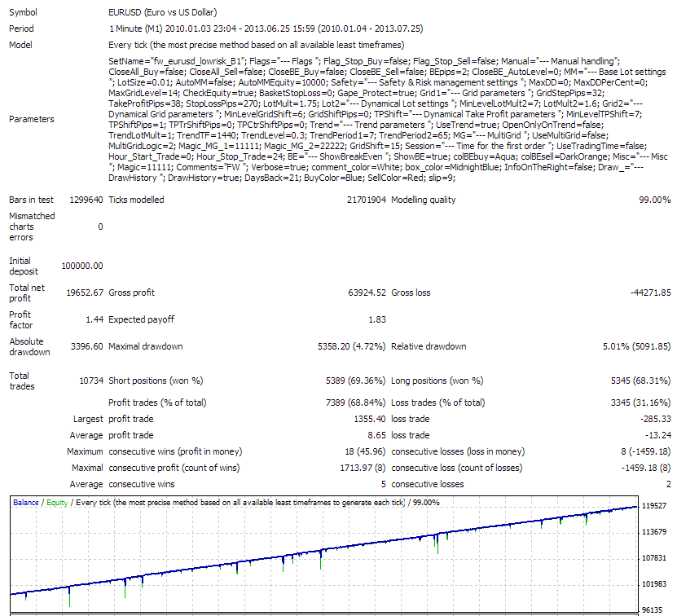Click the Long positions (won %) label
This screenshot has height=616, width=677.
pyautogui.click(x=437, y=381)
